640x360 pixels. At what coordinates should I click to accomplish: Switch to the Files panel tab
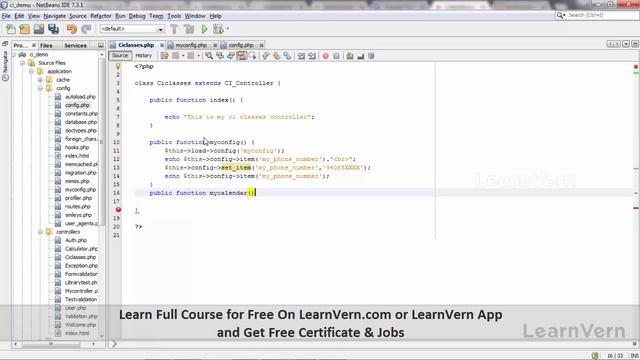point(46,45)
